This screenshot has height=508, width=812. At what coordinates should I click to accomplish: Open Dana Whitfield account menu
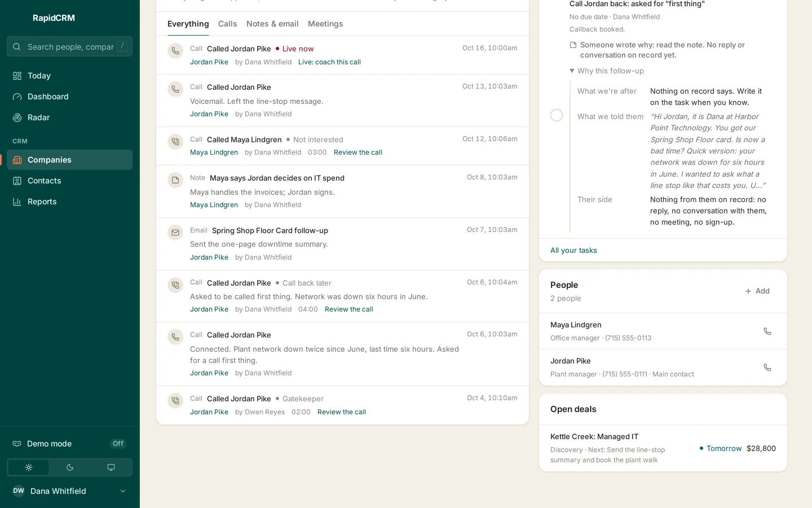[x=69, y=491]
